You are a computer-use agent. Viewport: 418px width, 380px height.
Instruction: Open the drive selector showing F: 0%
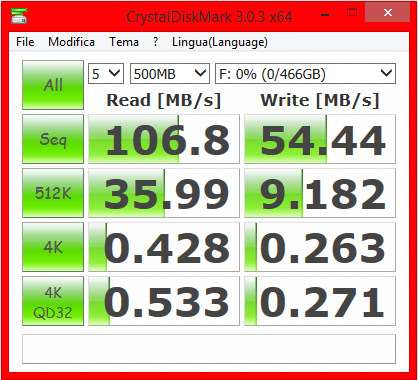pos(306,73)
